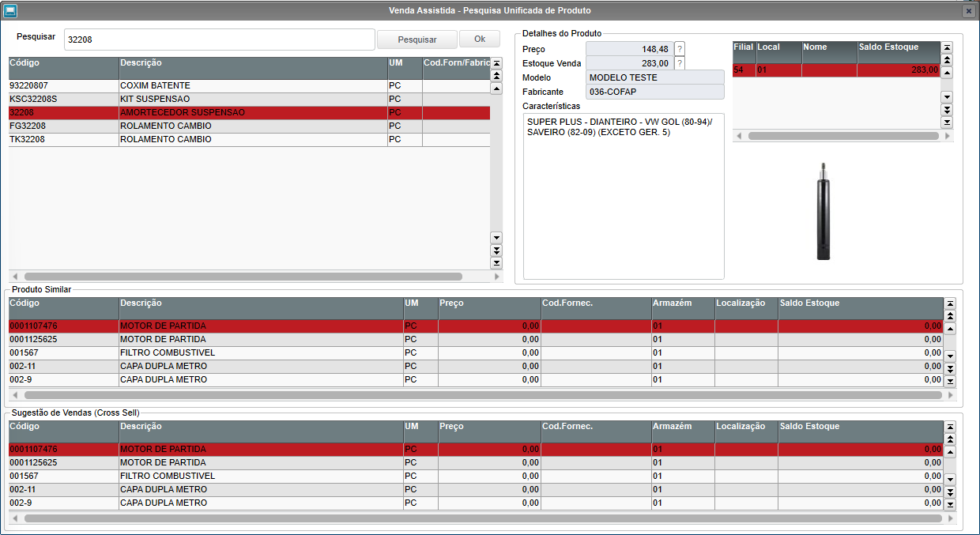Page down in Cross Sell grid

950,492
